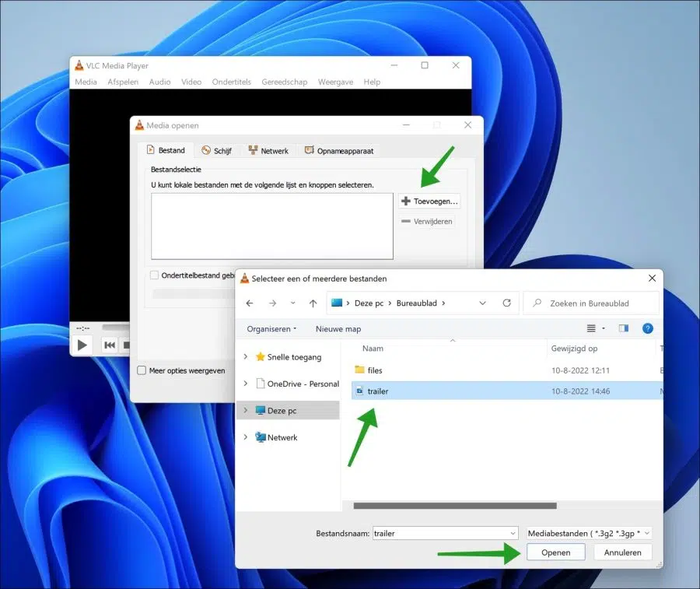The image size is (700, 589).
Task: Switch to the Schijf tab
Action: [x=216, y=150]
